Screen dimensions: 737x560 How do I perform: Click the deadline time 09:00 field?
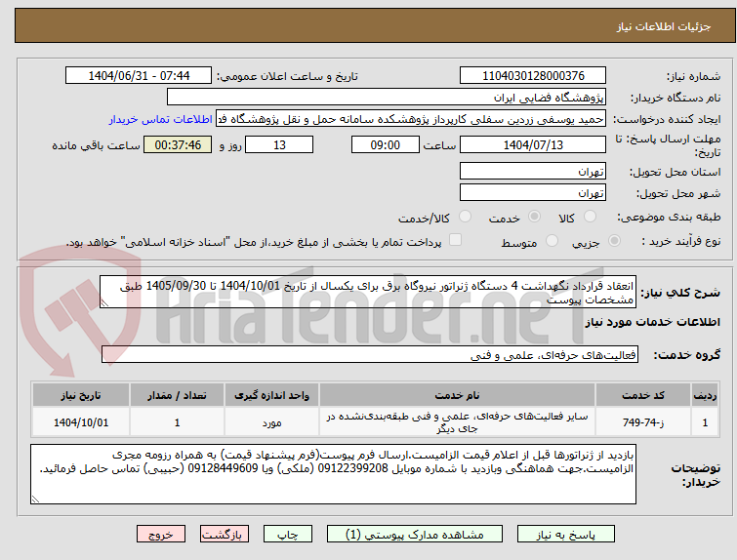tap(386, 144)
